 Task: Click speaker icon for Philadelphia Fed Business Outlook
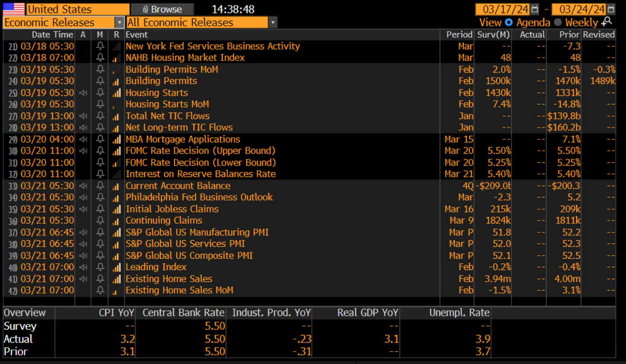[83, 197]
